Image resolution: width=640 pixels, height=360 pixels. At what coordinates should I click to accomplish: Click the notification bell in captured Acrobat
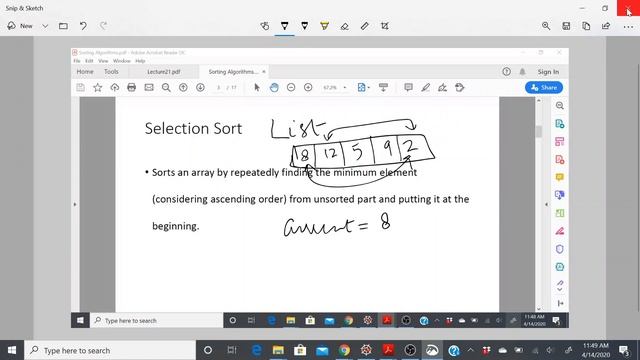point(522,72)
